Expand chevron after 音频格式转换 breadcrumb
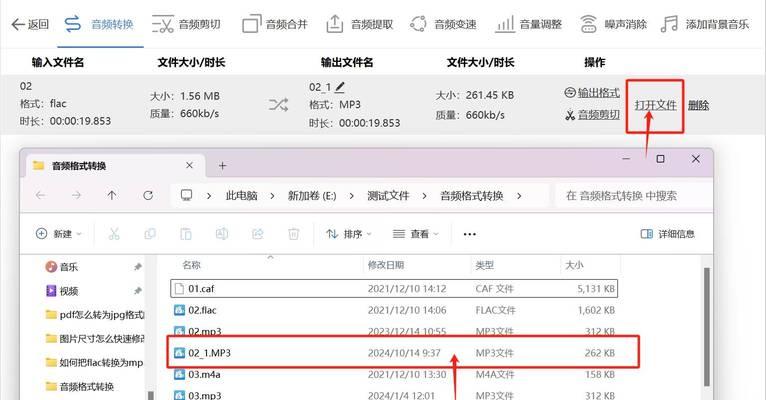The image size is (766, 400). click(x=519, y=196)
